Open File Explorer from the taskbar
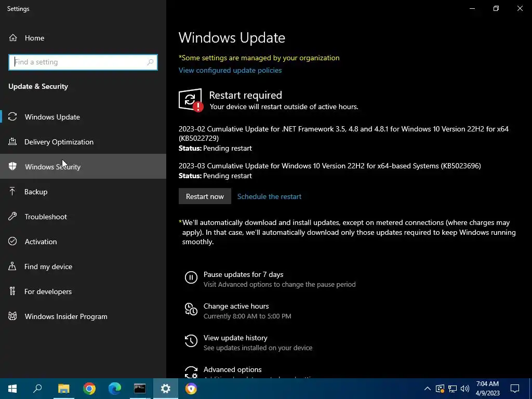The height and width of the screenshot is (399, 532). coord(63,389)
